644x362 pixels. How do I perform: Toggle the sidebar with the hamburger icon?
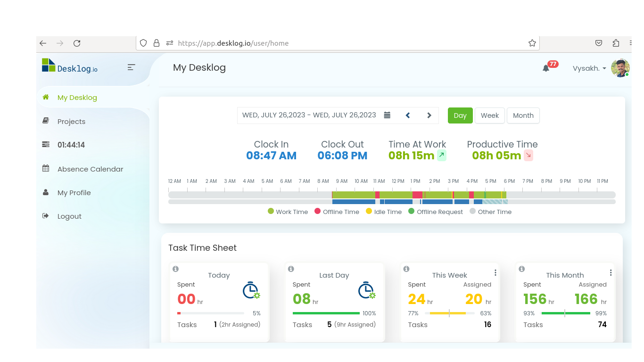[131, 67]
